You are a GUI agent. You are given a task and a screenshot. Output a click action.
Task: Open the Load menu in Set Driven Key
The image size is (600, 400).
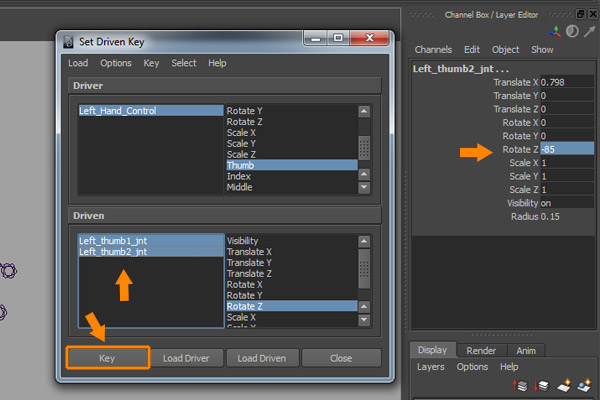(78, 63)
